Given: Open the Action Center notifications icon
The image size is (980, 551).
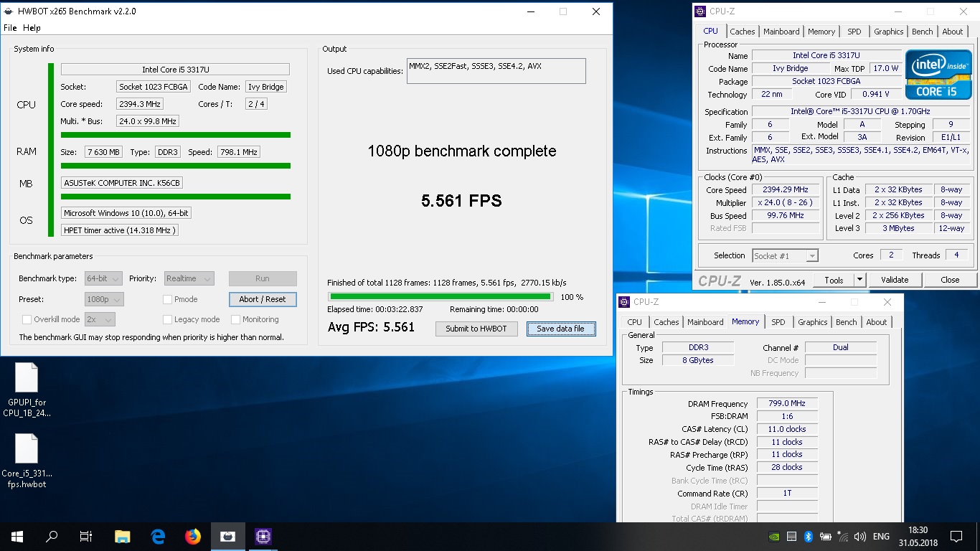Looking at the screenshot, I should [957, 536].
